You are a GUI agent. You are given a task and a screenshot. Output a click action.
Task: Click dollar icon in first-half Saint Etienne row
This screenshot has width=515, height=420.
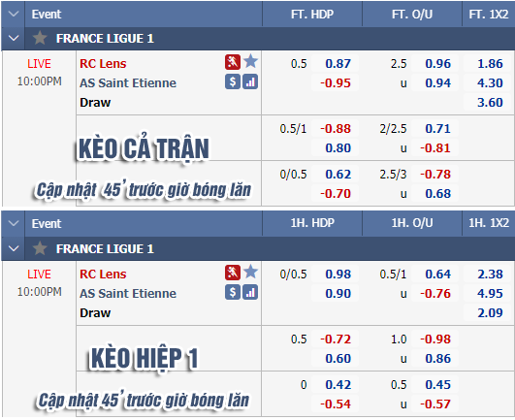coord(233,292)
